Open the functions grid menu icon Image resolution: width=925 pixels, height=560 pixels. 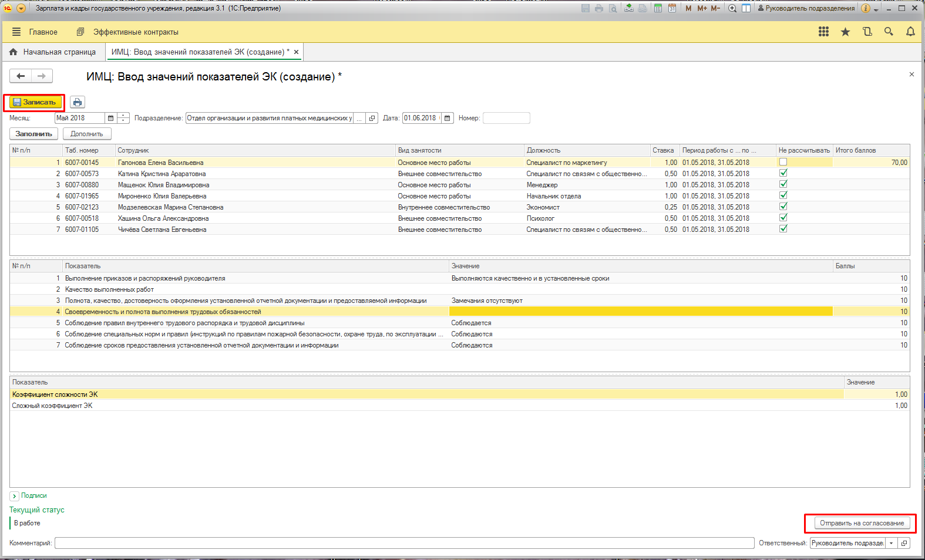823,32
